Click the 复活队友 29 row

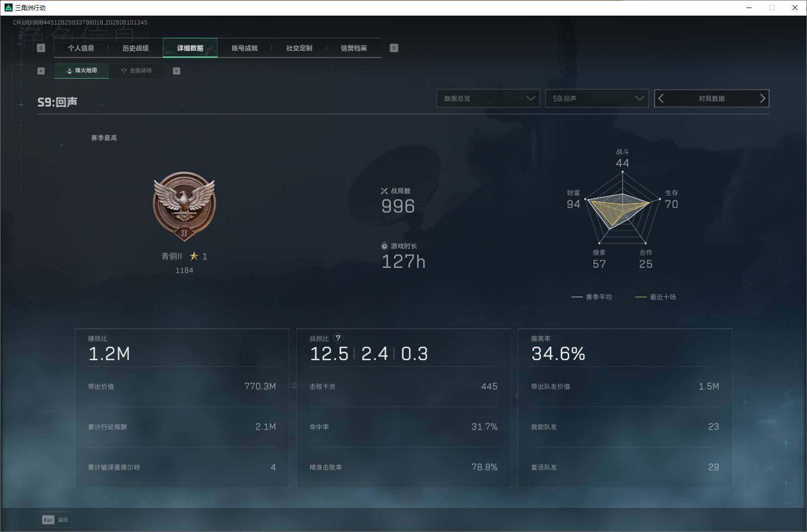pyautogui.click(x=625, y=467)
